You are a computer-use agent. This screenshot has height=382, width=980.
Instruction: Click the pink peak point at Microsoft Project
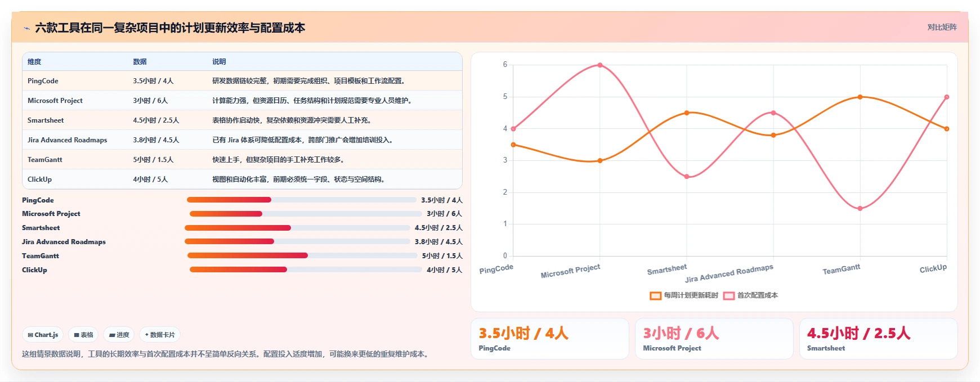[600, 65]
